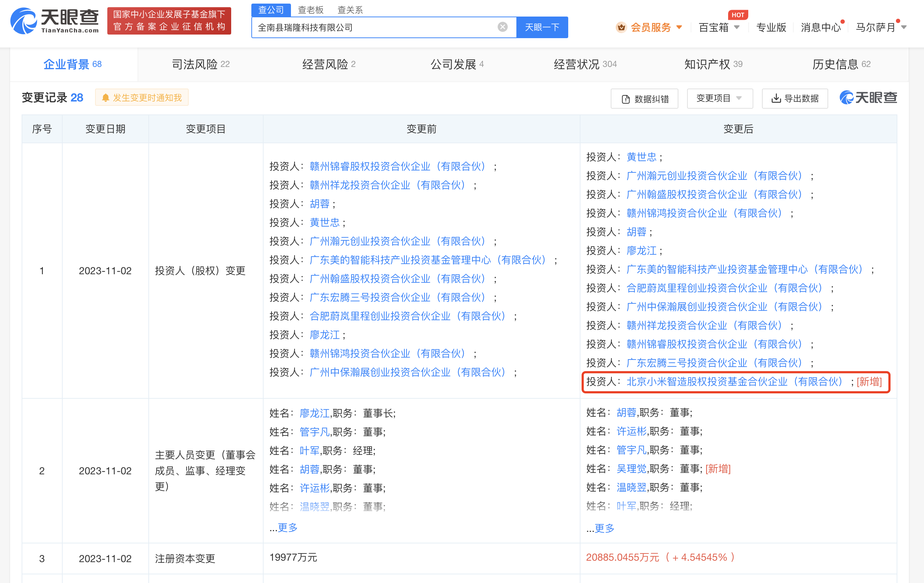The width and height of the screenshot is (924, 583).
Task: Expand 更多 in the 变更后 personnel list
Action: 604,528
